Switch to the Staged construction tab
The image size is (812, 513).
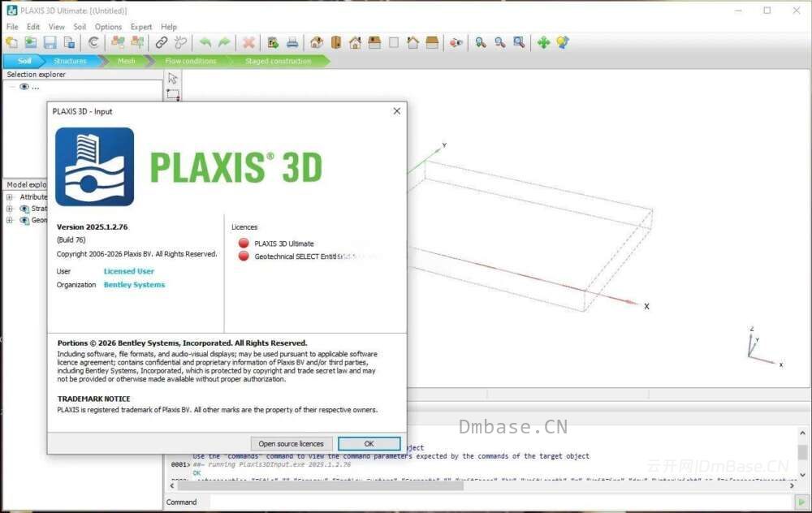click(278, 61)
